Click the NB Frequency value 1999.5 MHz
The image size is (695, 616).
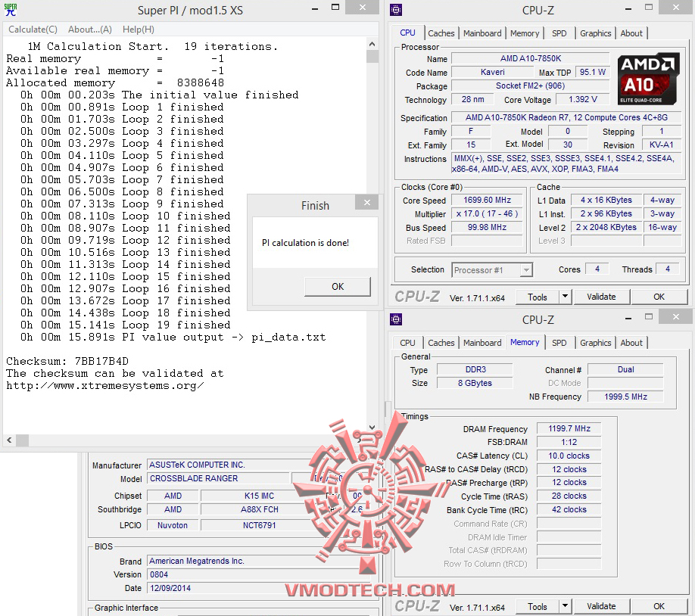625,397
